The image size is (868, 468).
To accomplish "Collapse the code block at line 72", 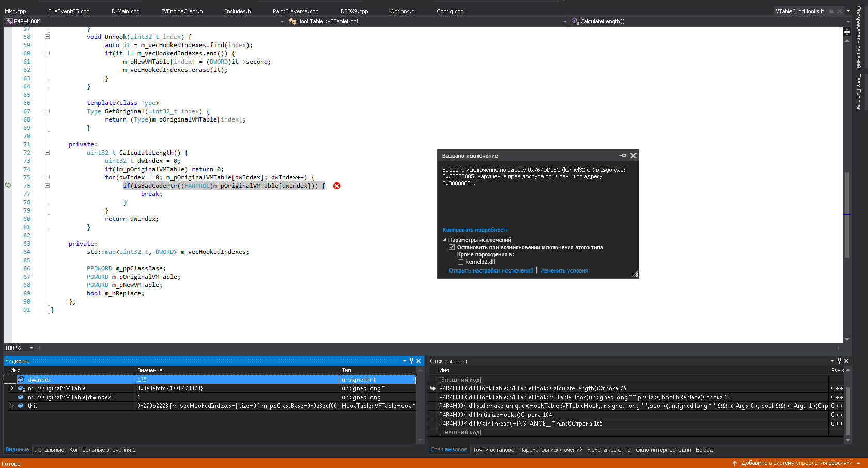I will coord(47,153).
